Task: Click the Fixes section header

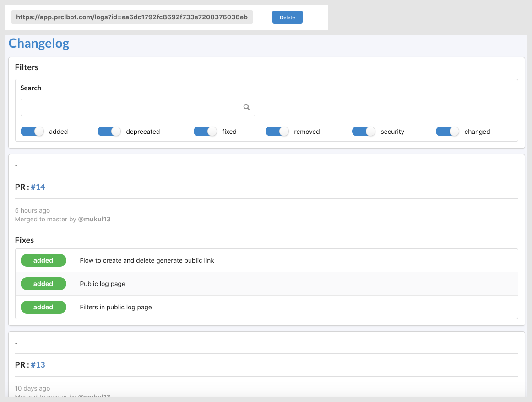Action: pyautogui.click(x=24, y=240)
